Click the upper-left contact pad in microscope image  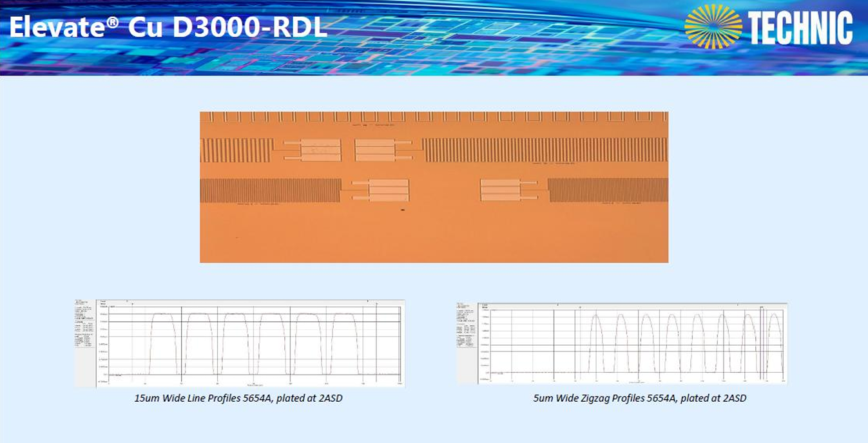pyautogui.click(x=320, y=150)
